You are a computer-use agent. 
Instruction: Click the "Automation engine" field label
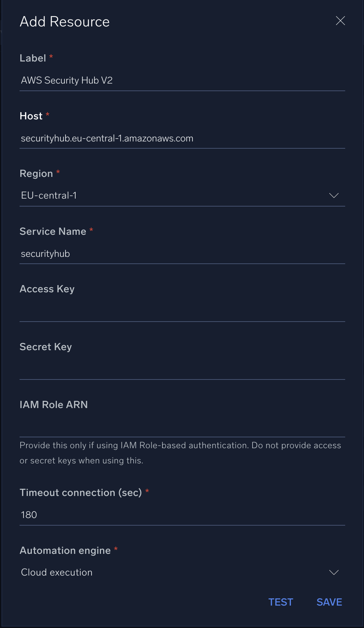tap(65, 551)
